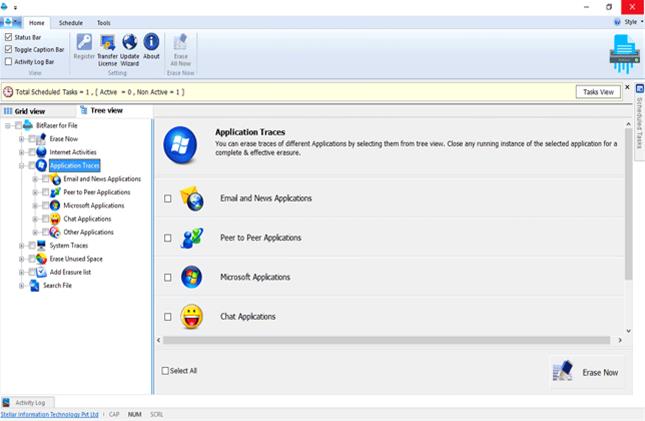Screen dimensions: 645x421
Task: Open Search File in the tree
Action: point(57,285)
